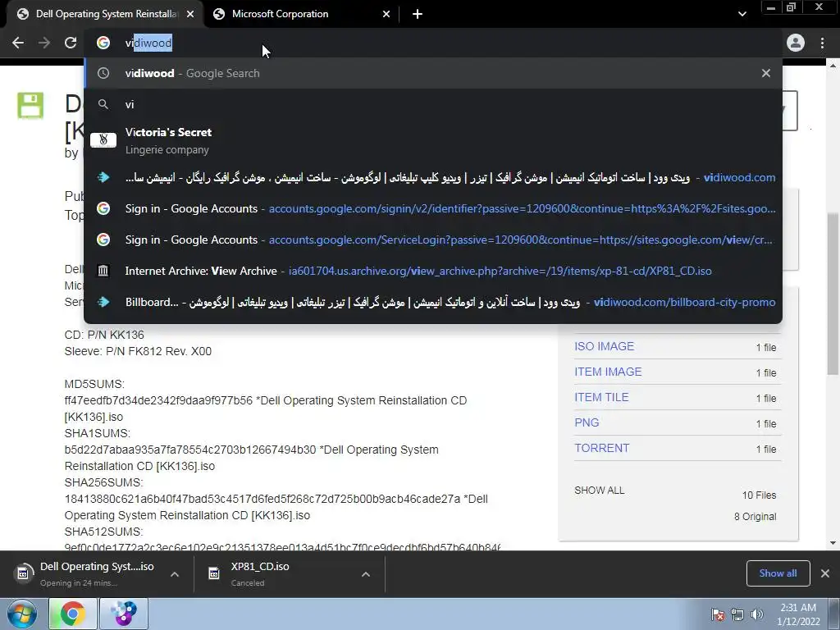The width and height of the screenshot is (840, 630).
Task: Switch to the Dell Operating System Reinstallation tab
Action: coord(106,14)
